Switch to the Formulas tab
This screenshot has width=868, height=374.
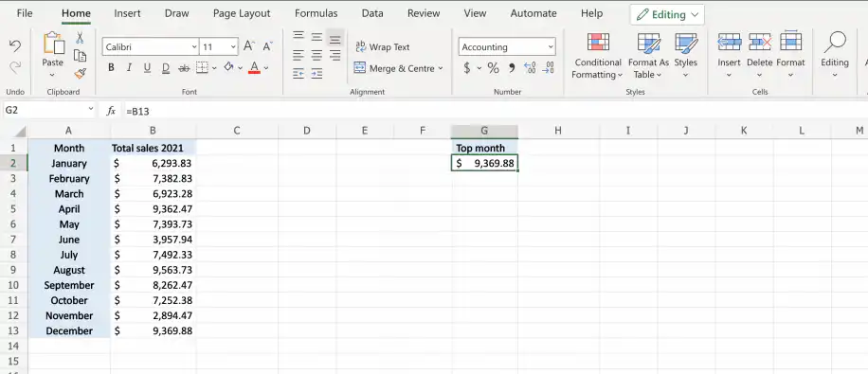coord(316,13)
